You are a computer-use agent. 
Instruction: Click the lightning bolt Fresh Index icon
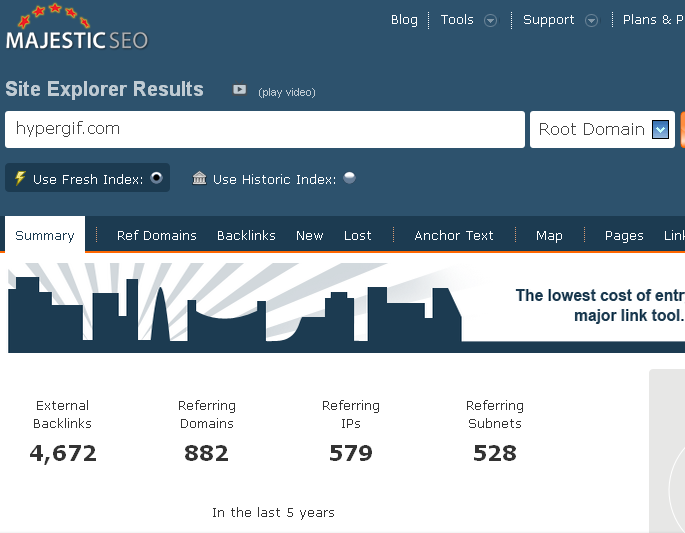[x=20, y=178]
